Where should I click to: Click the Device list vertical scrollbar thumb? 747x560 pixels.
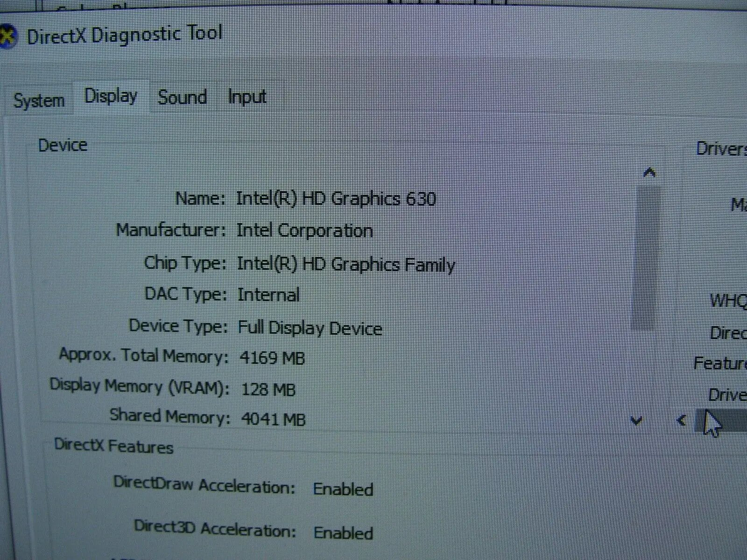(x=647, y=258)
